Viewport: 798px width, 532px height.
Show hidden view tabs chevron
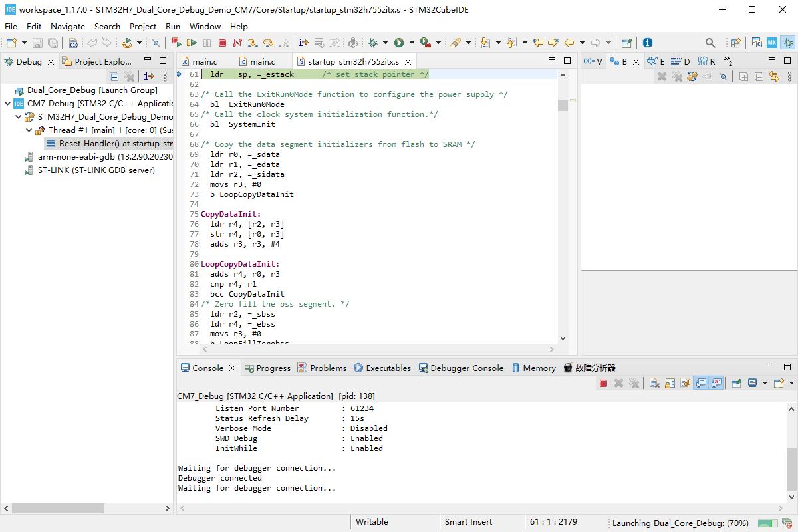tap(728, 61)
